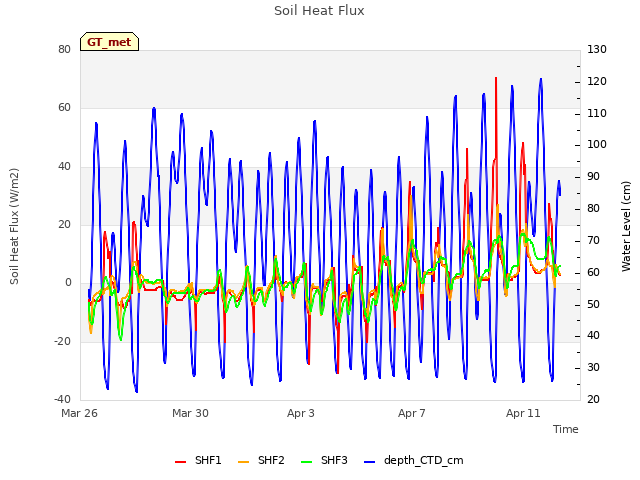This screenshot has width=640, height=480.
Task: Select the Water Level (cm) axis label
Action: coord(626,226)
